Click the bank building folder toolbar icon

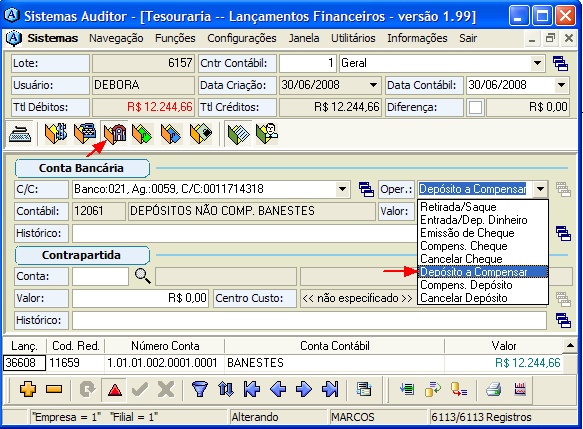(x=115, y=133)
